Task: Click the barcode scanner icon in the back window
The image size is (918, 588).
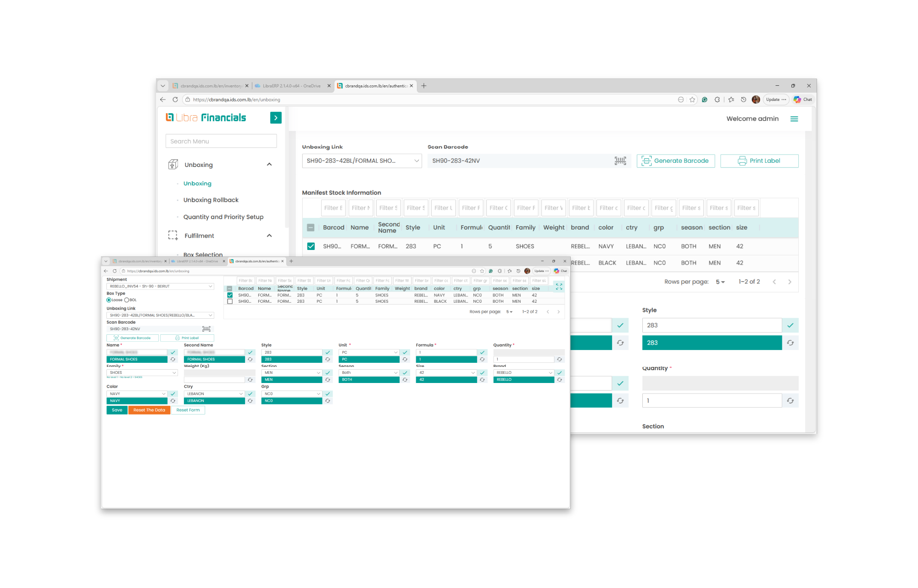Action: pyautogui.click(x=620, y=161)
